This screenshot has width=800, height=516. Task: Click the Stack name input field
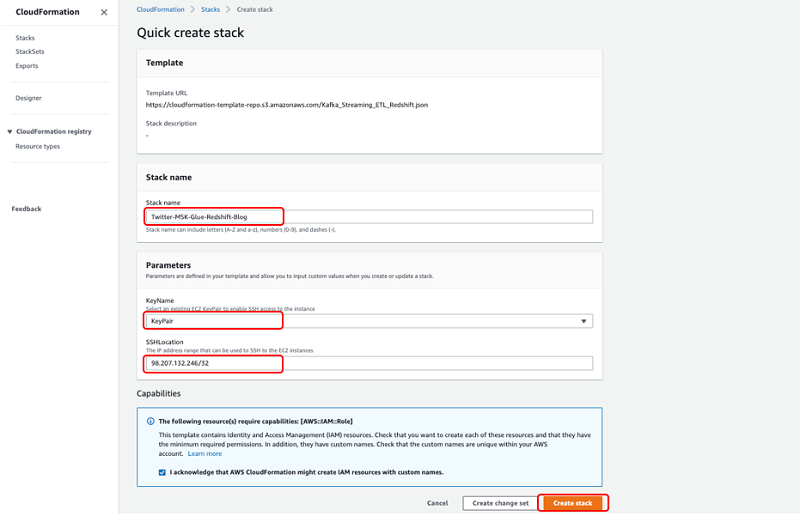(x=369, y=217)
